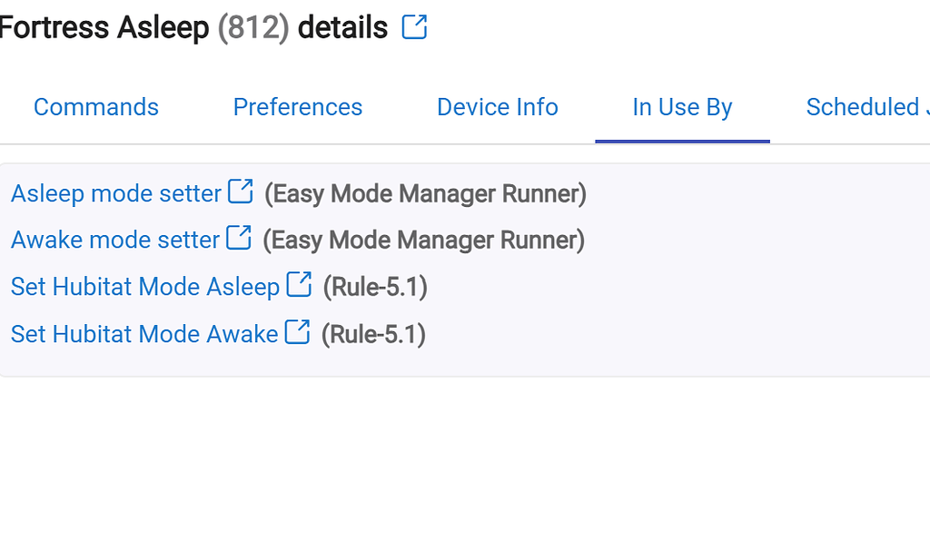Open the Asleep mode setter app
Viewport: 930px width, 560px height.
pyautogui.click(x=114, y=193)
